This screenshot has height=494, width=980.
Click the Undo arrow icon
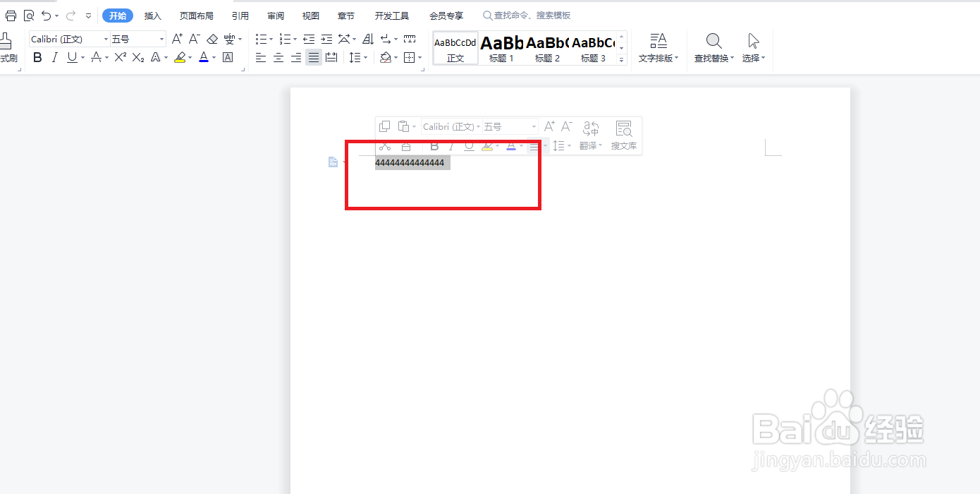[47, 16]
